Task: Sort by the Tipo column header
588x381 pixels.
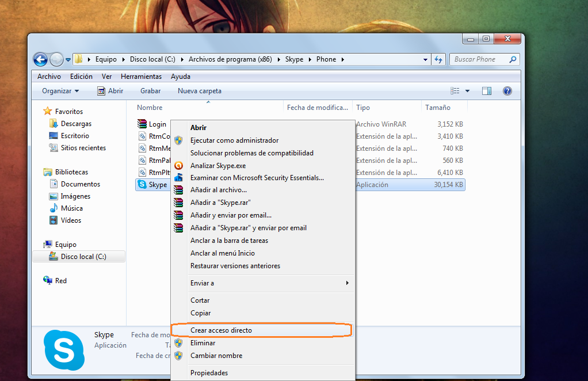Action: tap(363, 108)
